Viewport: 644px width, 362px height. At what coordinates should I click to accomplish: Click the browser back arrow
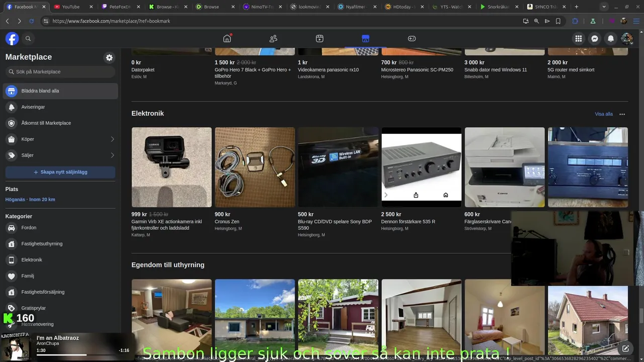click(x=7, y=21)
